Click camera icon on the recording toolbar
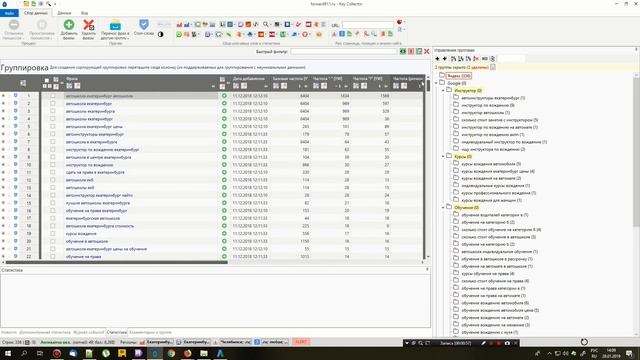640x360 pixels. point(507,343)
